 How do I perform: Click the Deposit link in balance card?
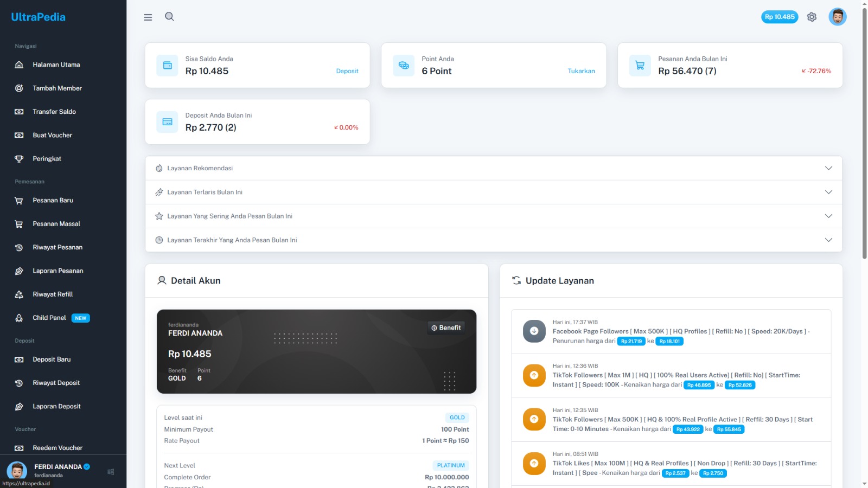click(347, 71)
